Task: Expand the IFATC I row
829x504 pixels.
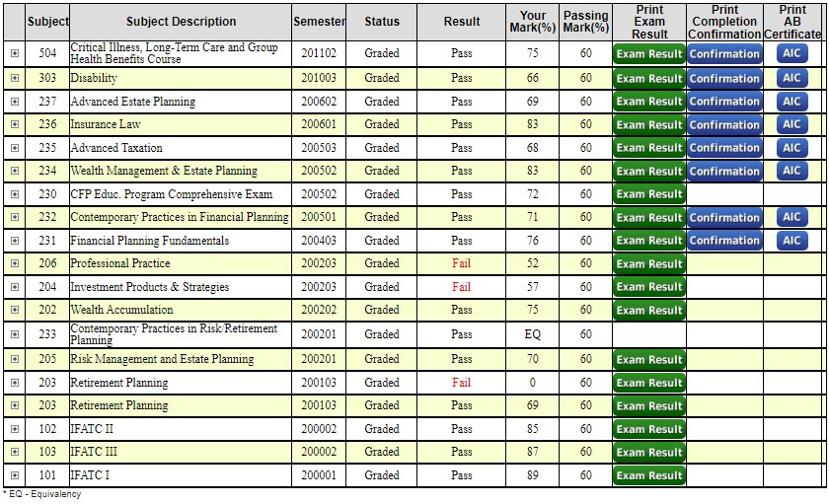Action: coord(15,476)
